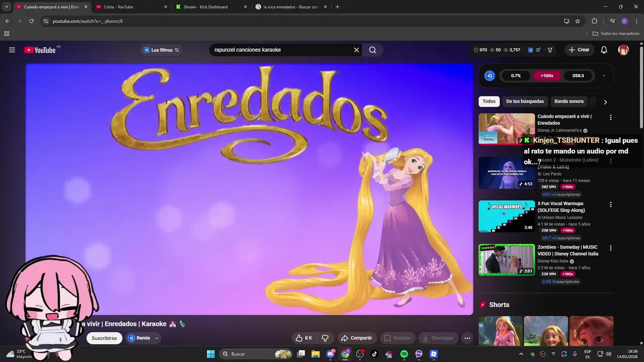
Task: Show hidden system tray icons
Action: click(521, 354)
